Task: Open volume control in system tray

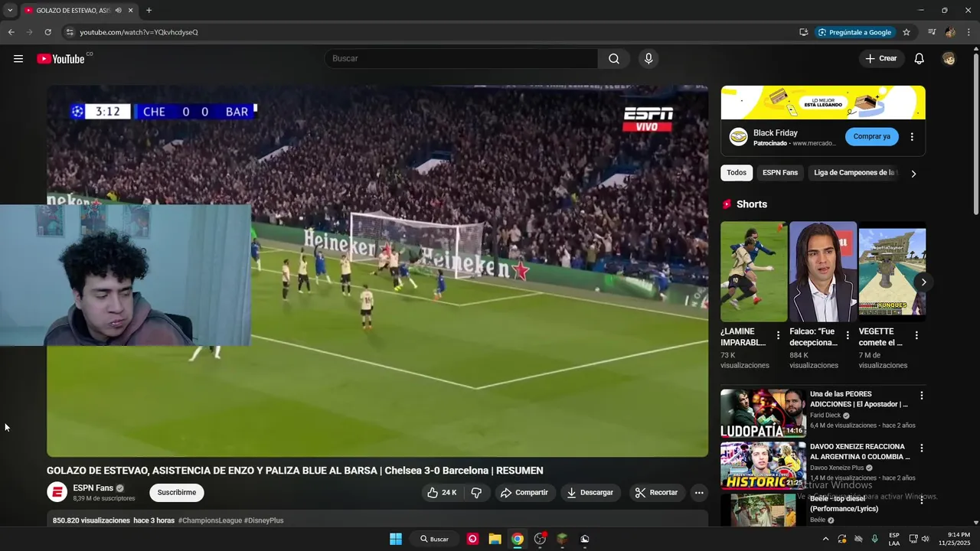Action: (925, 539)
